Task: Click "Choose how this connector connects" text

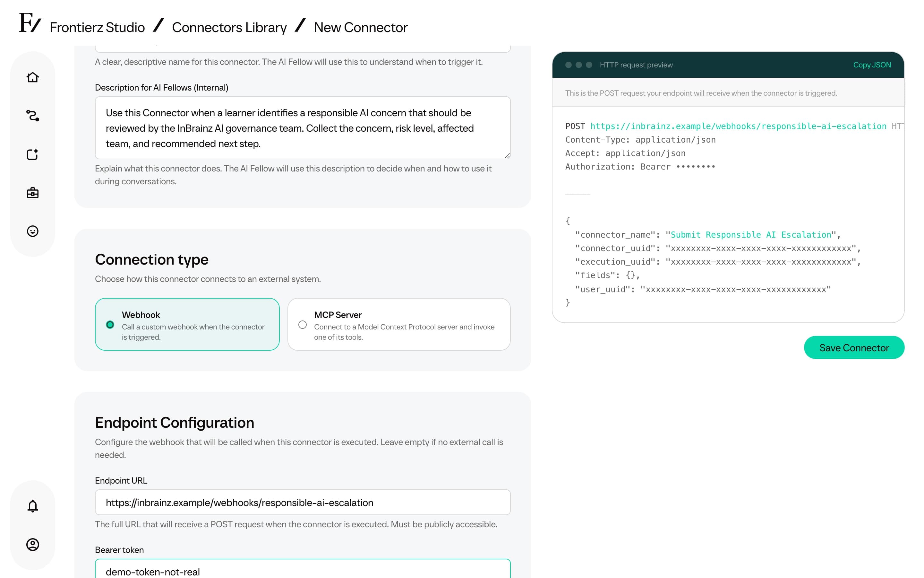Action: tap(208, 279)
